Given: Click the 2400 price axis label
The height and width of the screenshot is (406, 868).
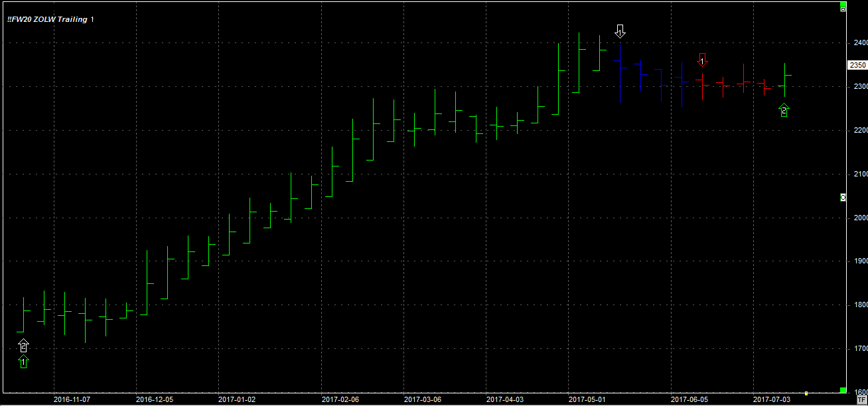Looking at the screenshot, I should (x=859, y=43).
